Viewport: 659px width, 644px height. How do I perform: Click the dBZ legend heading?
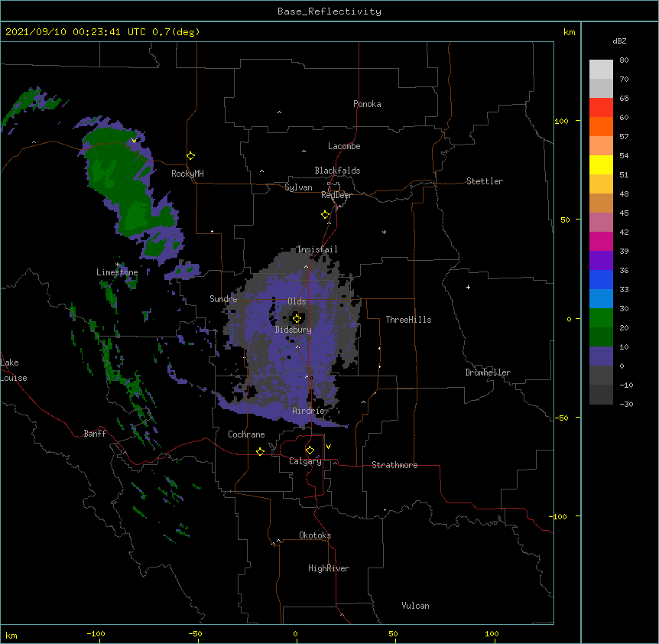pyautogui.click(x=619, y=41)
